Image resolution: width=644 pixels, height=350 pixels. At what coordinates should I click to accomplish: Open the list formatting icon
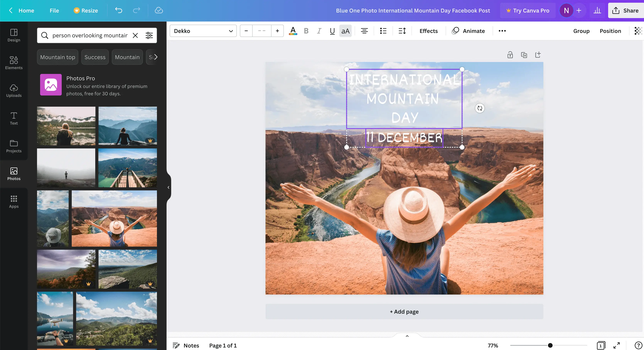coord(383,31)
